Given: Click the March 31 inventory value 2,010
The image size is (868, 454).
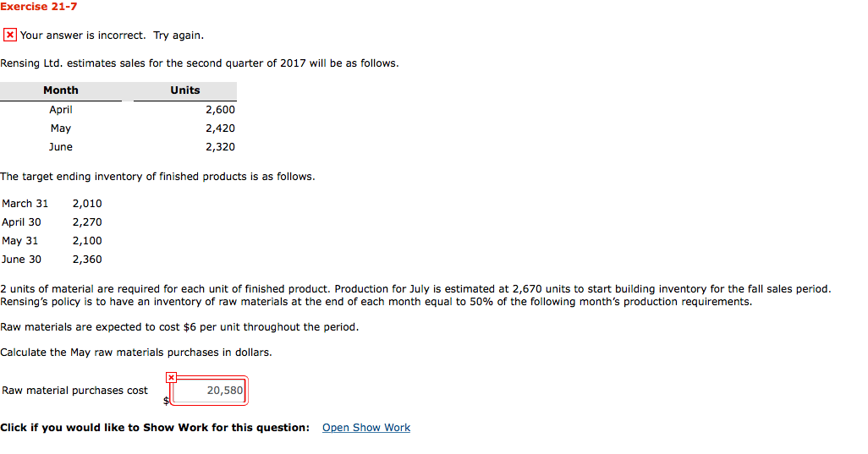Looking at the screenshot, I should (x=87, y=204).
